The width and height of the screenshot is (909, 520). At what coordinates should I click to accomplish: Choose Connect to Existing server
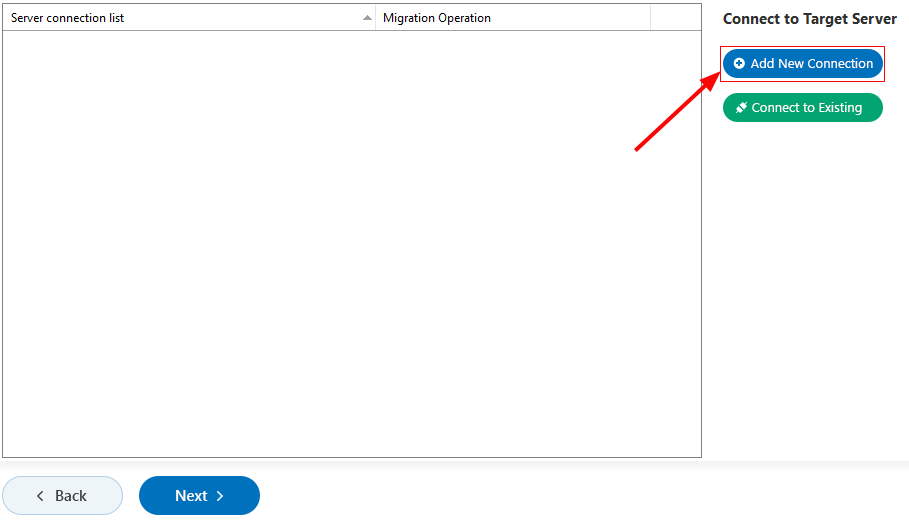803,107
